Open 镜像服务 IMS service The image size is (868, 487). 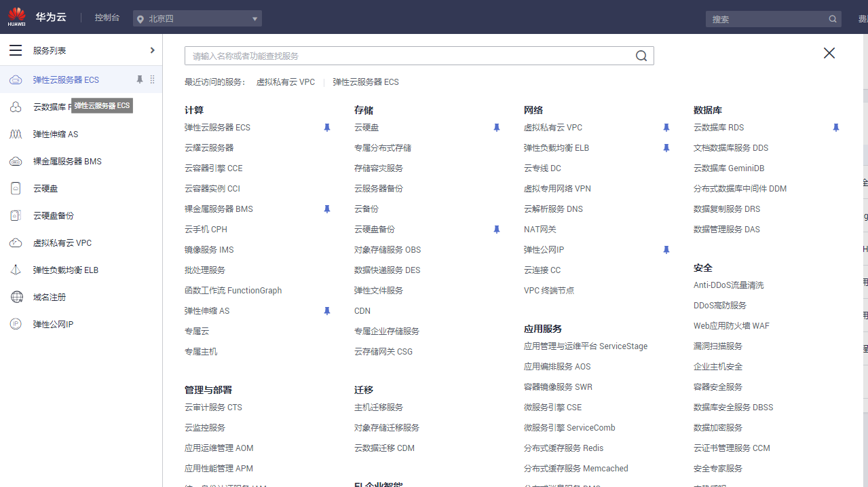[x=209, y=250]
